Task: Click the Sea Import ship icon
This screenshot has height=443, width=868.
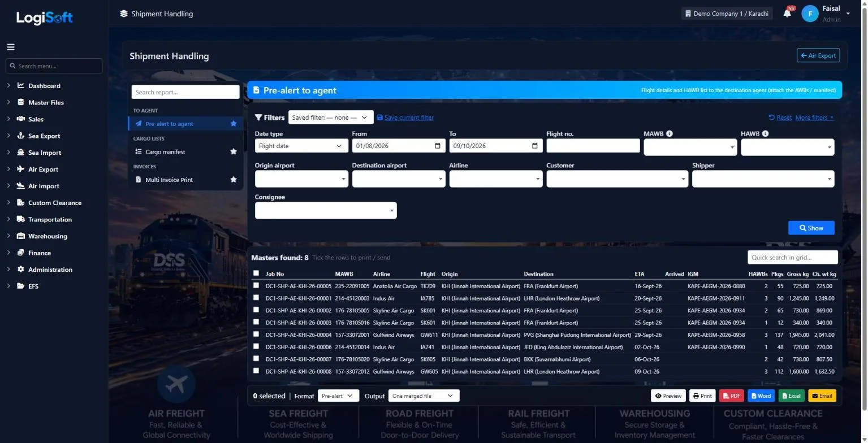Action: [x=21, y=153]
